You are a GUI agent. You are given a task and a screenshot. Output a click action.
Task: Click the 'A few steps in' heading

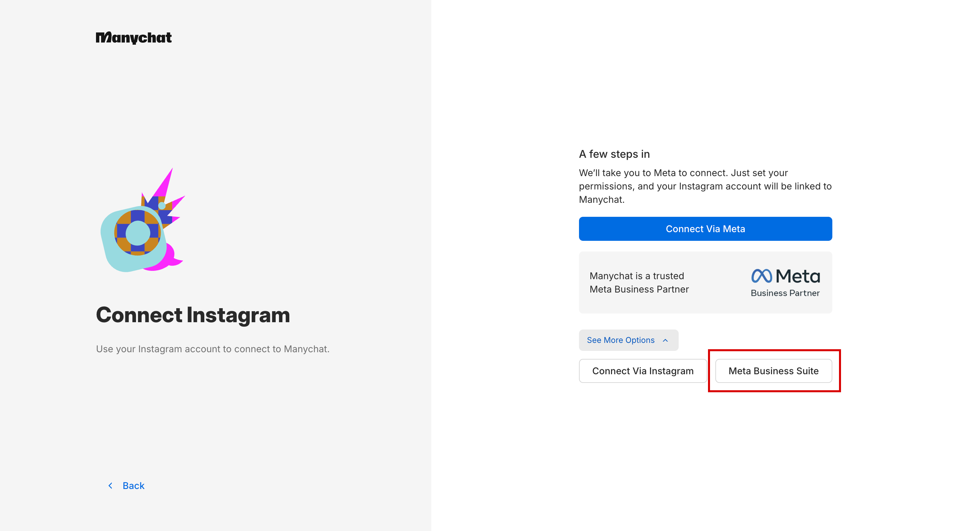click(x=614, y=154)
